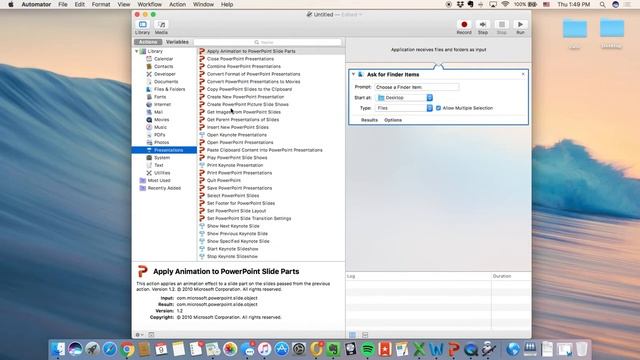640x360 pixels.
Task: Open the Workflow menu
Action: [x=149, y=4]
